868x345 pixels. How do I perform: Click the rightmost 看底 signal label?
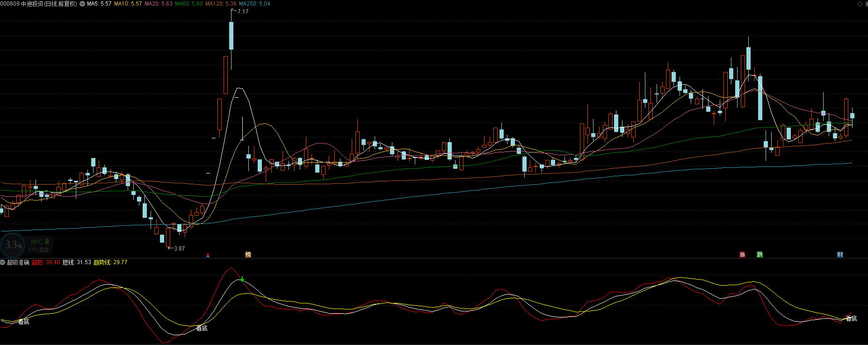[851, 319]
